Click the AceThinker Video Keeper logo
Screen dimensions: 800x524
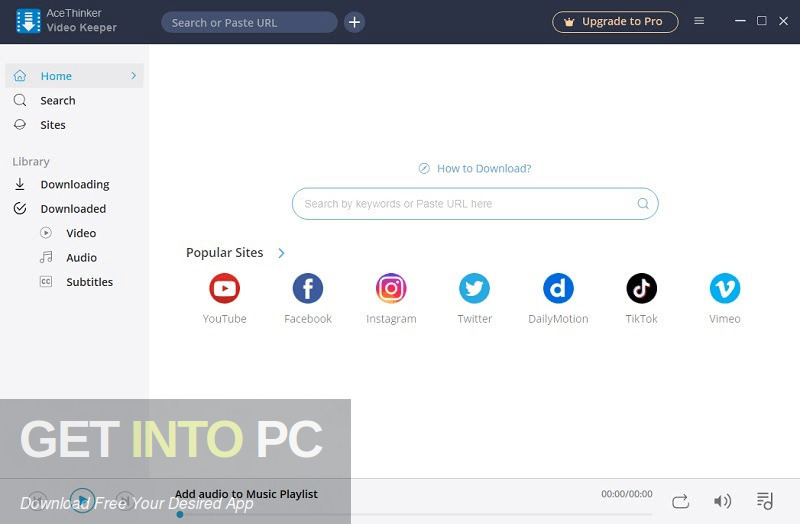[28, 21]
